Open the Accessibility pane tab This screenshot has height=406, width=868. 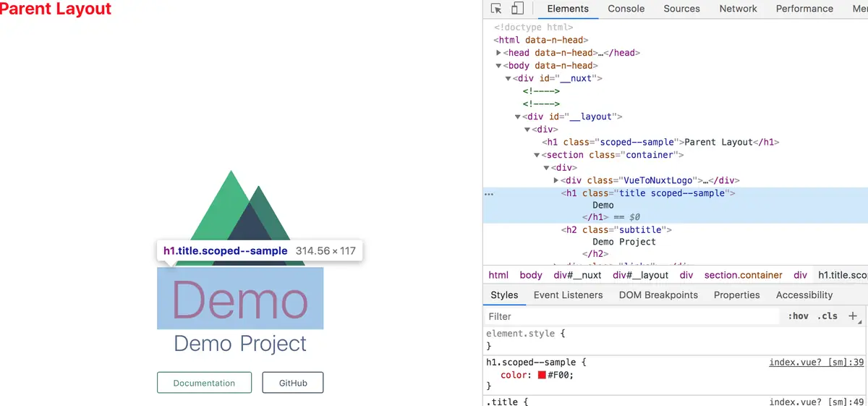point(804,295)
